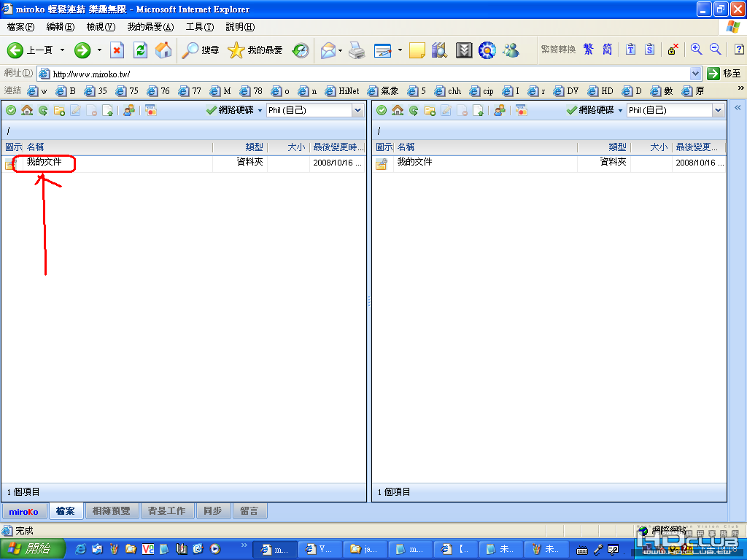
Task: Open Windows Media Player quick launch icon
Action: [x=215, y=549]
